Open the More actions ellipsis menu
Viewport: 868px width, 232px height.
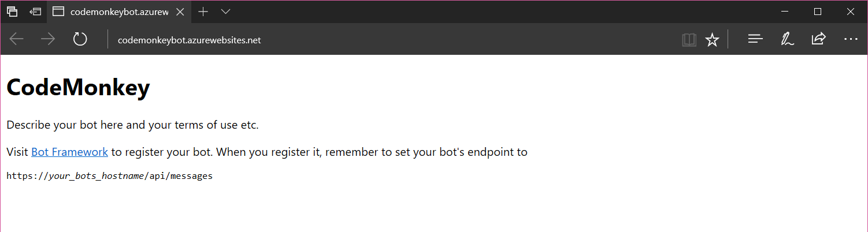pyautogui.click(x=851, y=39)
